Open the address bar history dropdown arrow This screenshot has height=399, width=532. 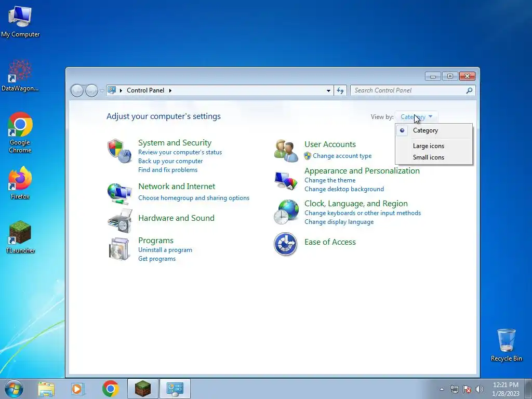coord(328,90)
